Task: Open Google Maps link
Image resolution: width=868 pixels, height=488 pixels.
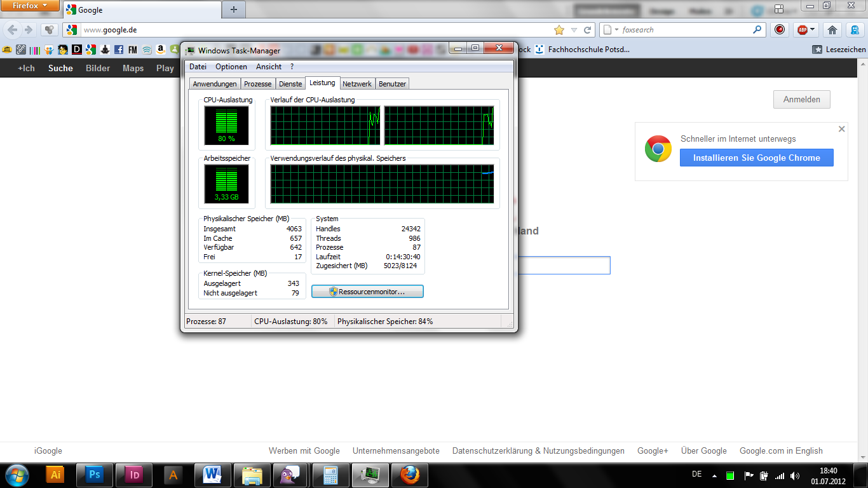Action: (x=133, y=68)
